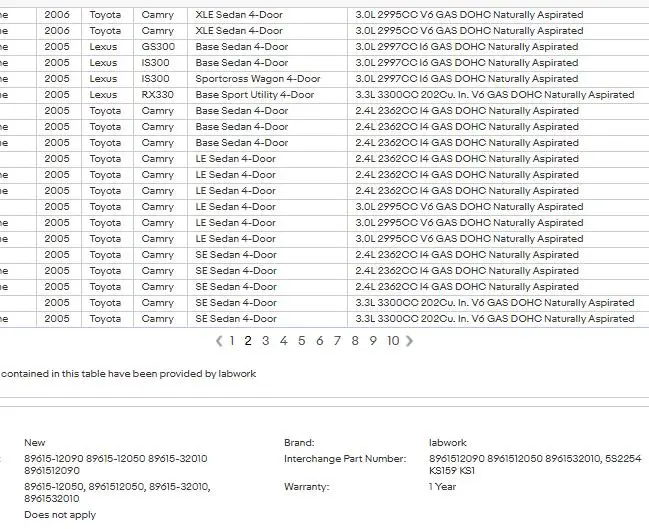Viewport: 649px width, 529px height.
Task: Select the '1 Year' warranty value
Action: (442, 486)
